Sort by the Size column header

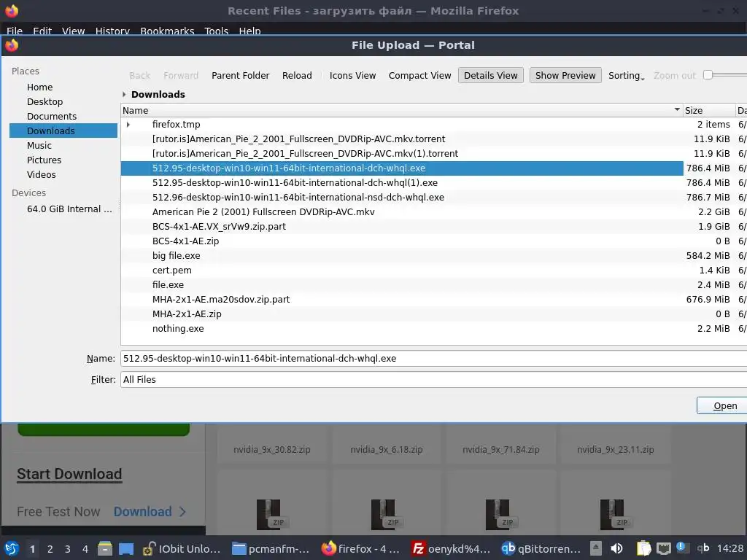pos(709,110)
